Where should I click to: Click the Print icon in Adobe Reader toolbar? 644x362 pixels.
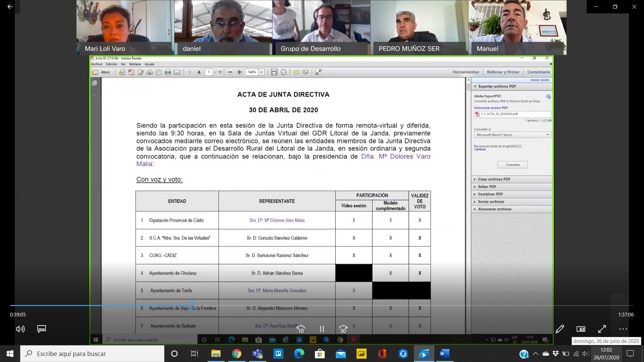tap(168, 72)
